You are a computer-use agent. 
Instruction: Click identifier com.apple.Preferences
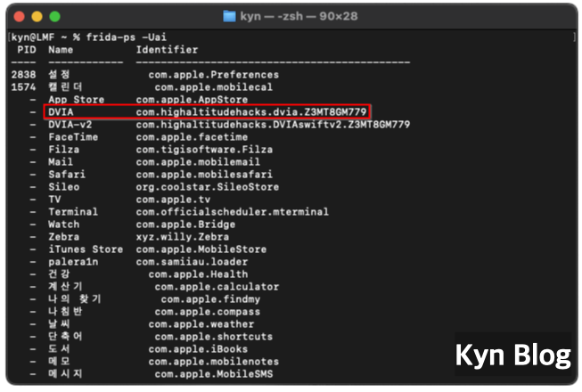click(213, 75)
